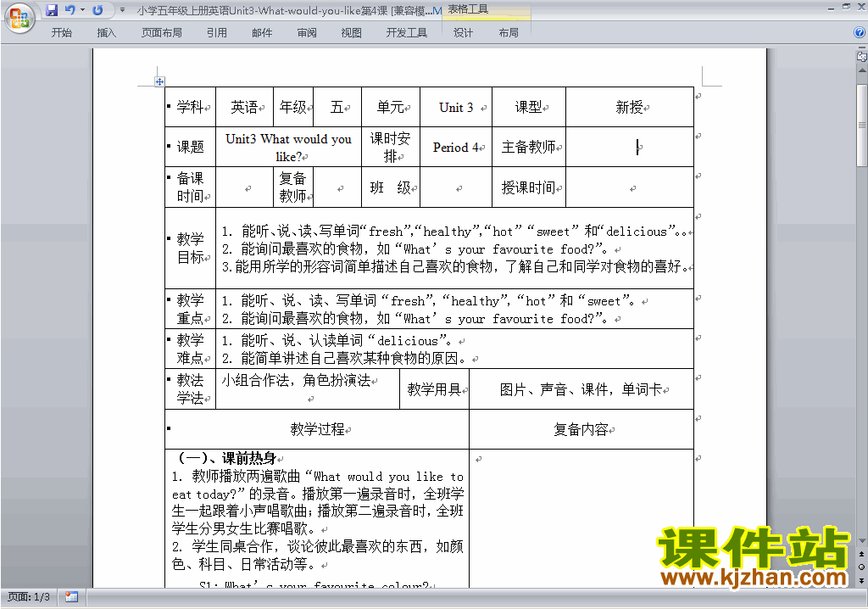The width and height of the screenshot is (868, 609).
Task: Click the 复备教师 table cell
Action: point(292,187)
